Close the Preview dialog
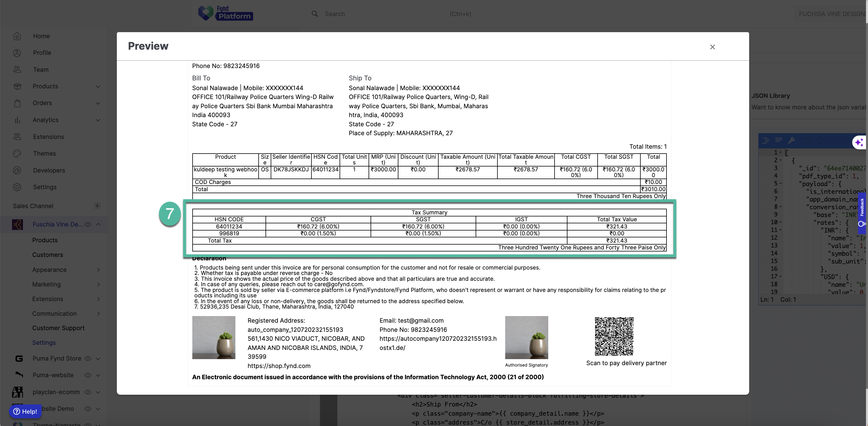 [x=712, y=47]
